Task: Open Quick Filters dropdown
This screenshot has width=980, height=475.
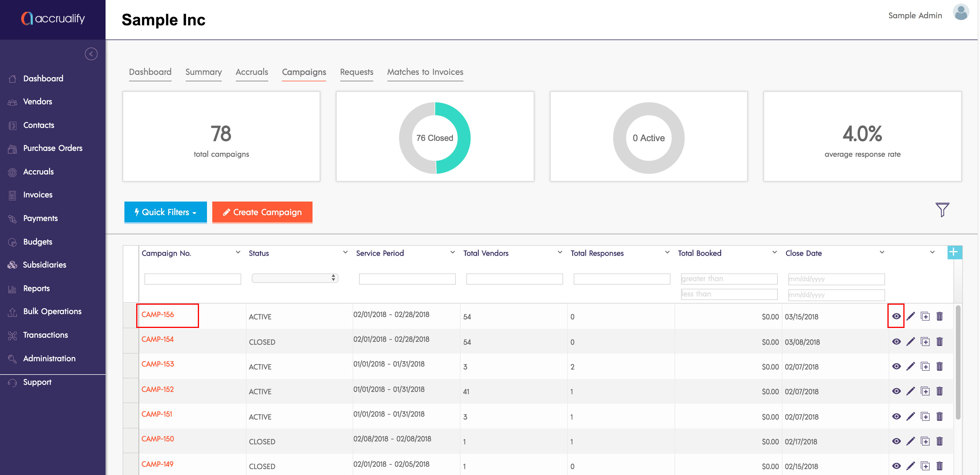Action: click(x=165, y=212)
